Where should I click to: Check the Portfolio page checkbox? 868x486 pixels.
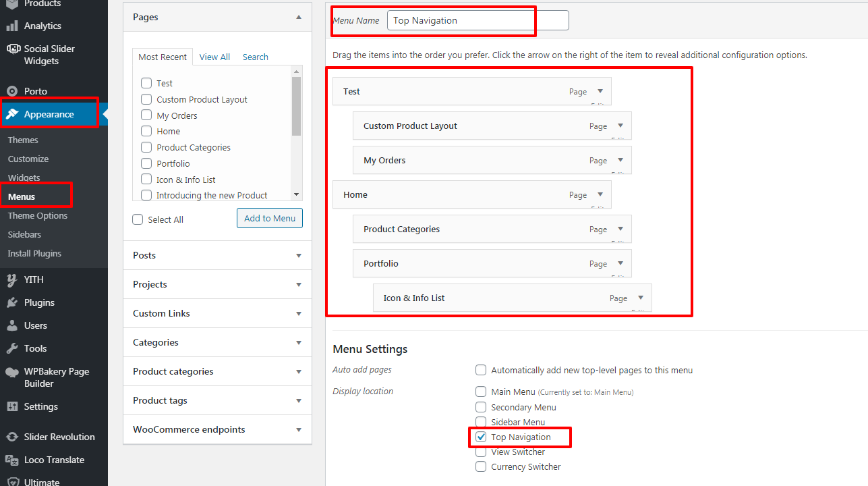(x=146, y=163)
